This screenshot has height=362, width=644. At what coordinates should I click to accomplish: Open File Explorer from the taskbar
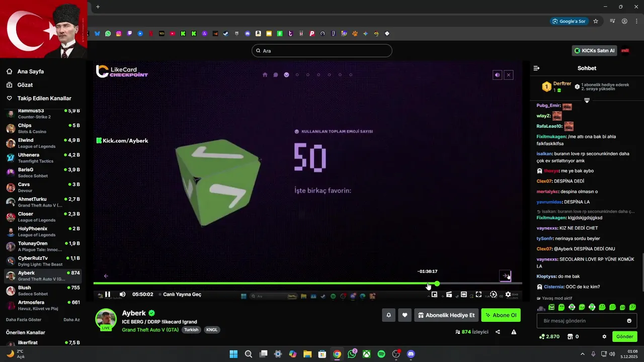[307, 354]
